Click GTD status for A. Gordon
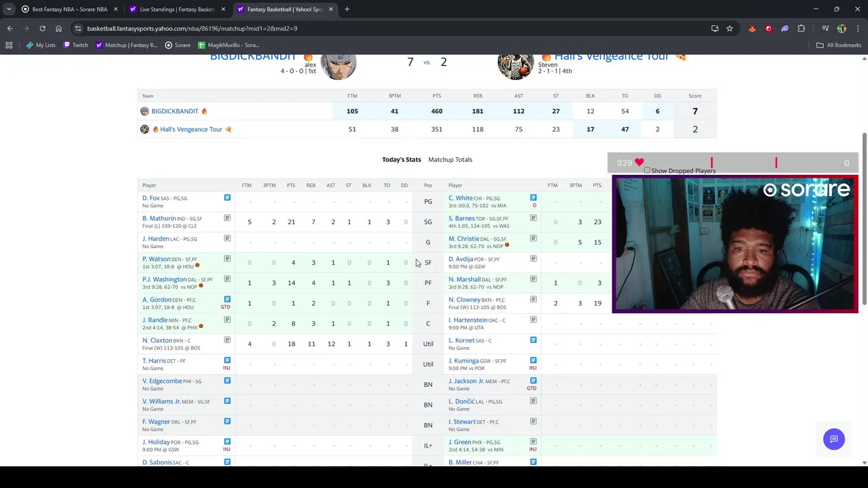 coord(225,307)
